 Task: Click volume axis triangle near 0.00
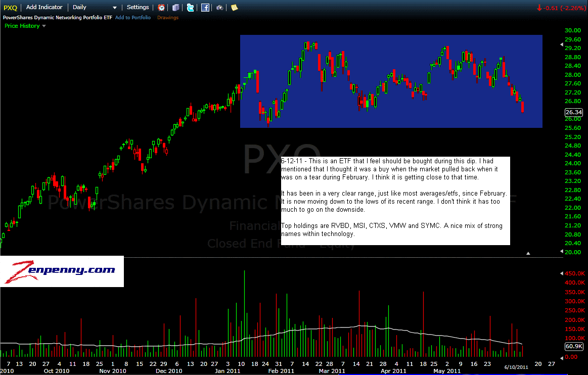561,357
